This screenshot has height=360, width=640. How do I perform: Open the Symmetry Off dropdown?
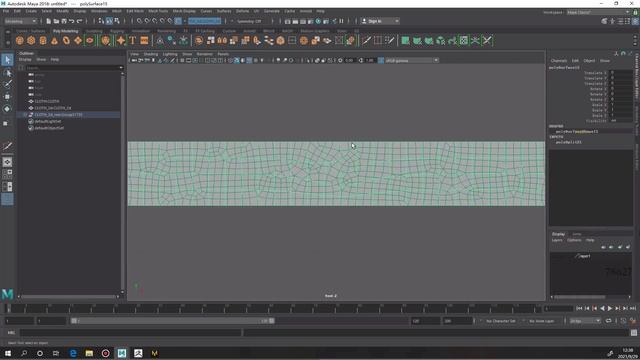click(x=251, y=21)
